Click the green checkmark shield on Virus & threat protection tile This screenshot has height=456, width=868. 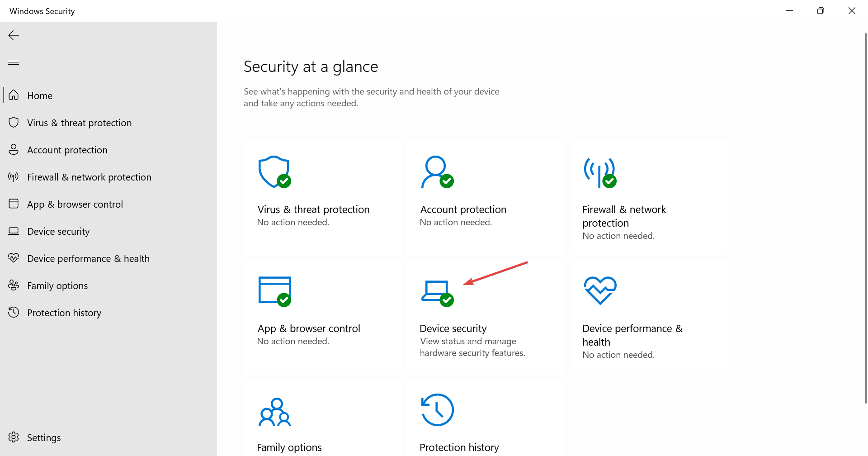(x=283, y=180)
